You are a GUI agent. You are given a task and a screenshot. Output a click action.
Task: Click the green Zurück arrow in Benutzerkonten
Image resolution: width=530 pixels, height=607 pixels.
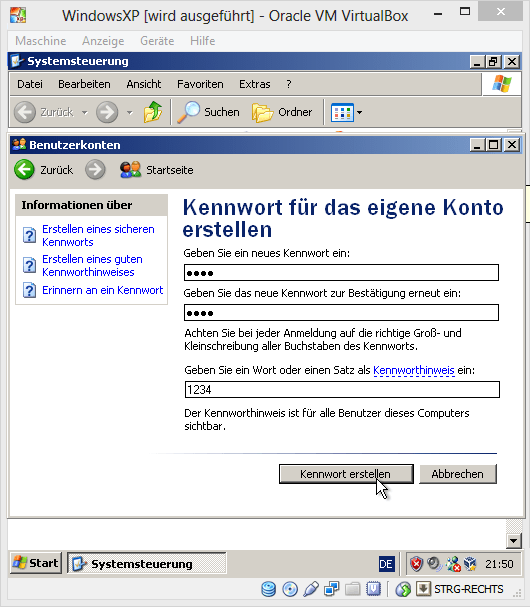tap(24, 170)
